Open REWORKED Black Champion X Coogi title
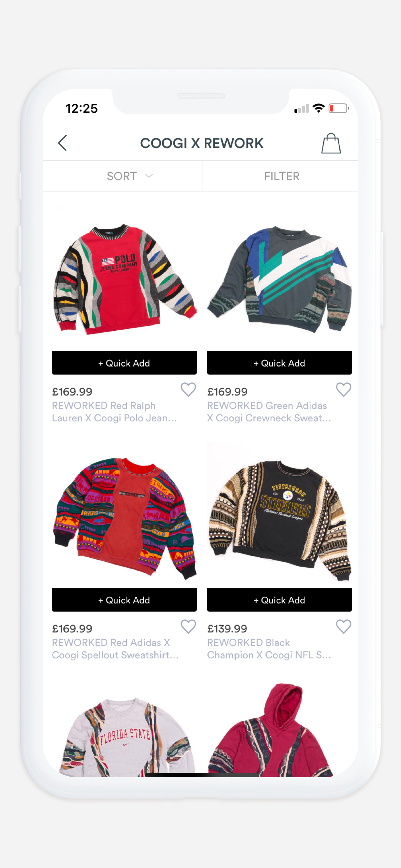The height and width of the screenshot is (868, 401). point(269,649)
